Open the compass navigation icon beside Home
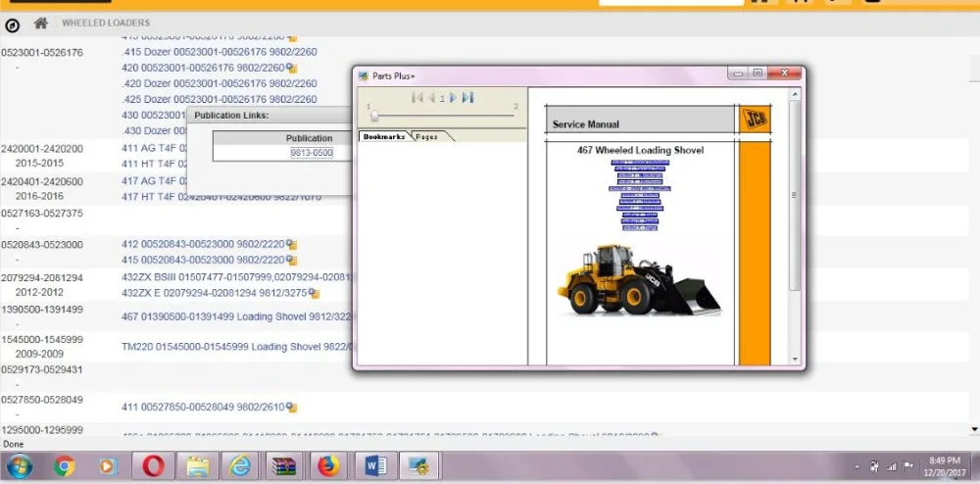This screenshot has width=980, height=484. [12, 25]
